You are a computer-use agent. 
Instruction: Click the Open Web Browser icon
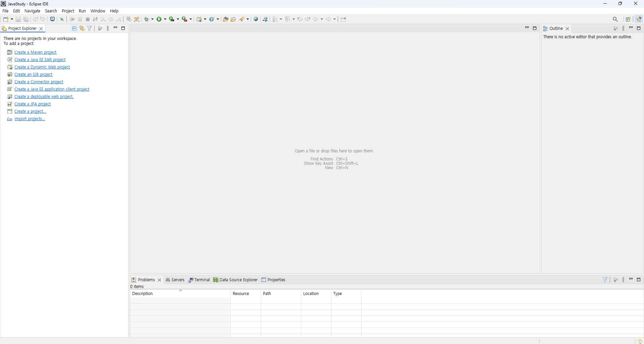(257, 19)
